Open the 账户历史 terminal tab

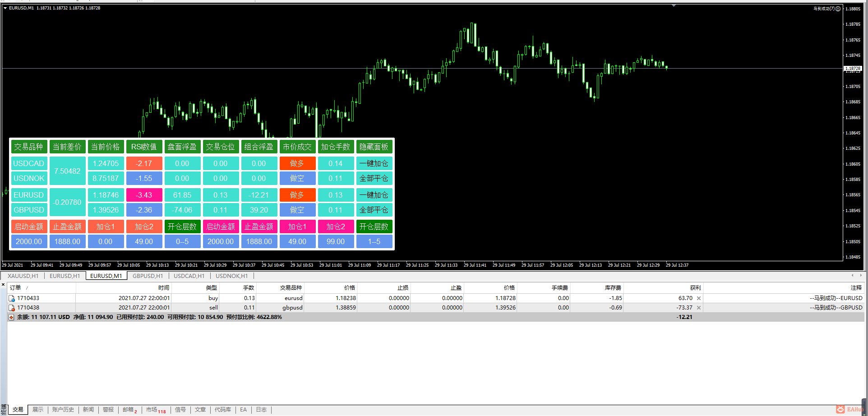pyautogui.click(x=63, y=410)
